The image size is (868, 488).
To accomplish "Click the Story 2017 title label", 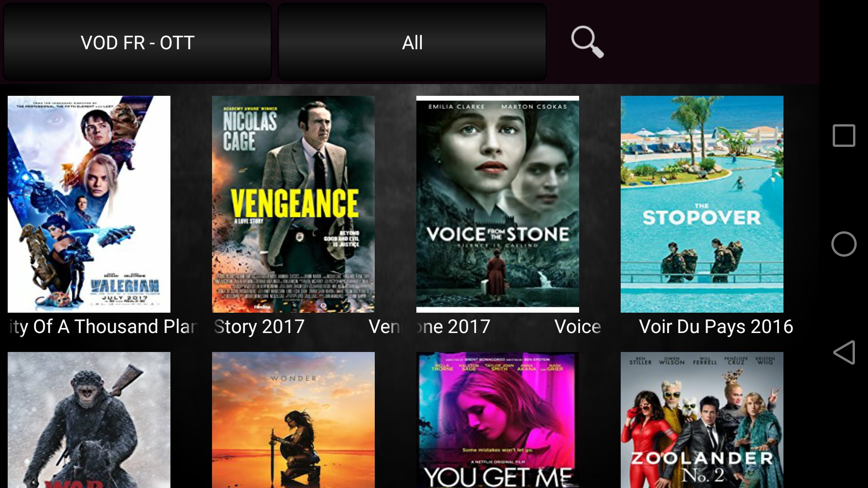I will 259,327.
